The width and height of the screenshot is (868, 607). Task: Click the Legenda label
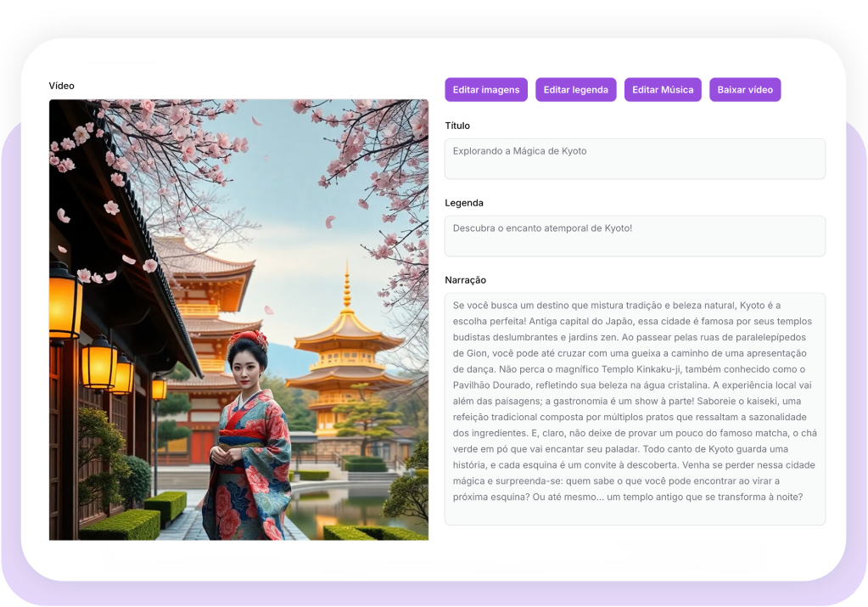(464, 203)
